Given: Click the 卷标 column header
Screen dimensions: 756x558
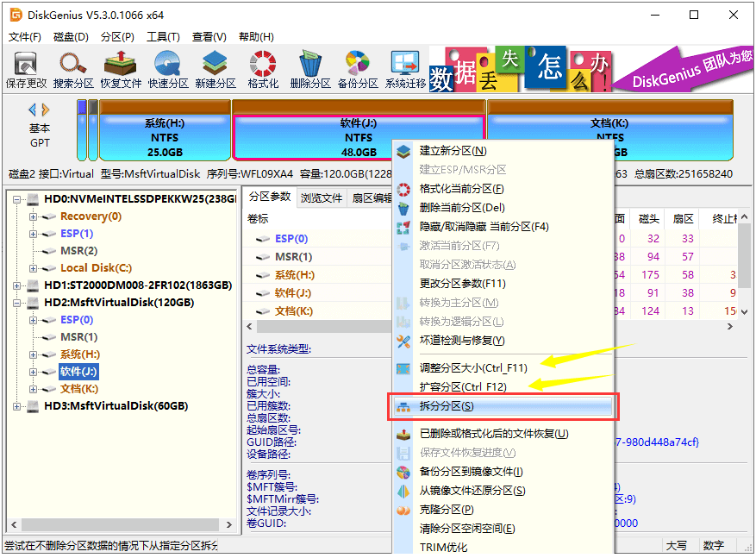Looking at the screenshot, I should click(258, 219).
